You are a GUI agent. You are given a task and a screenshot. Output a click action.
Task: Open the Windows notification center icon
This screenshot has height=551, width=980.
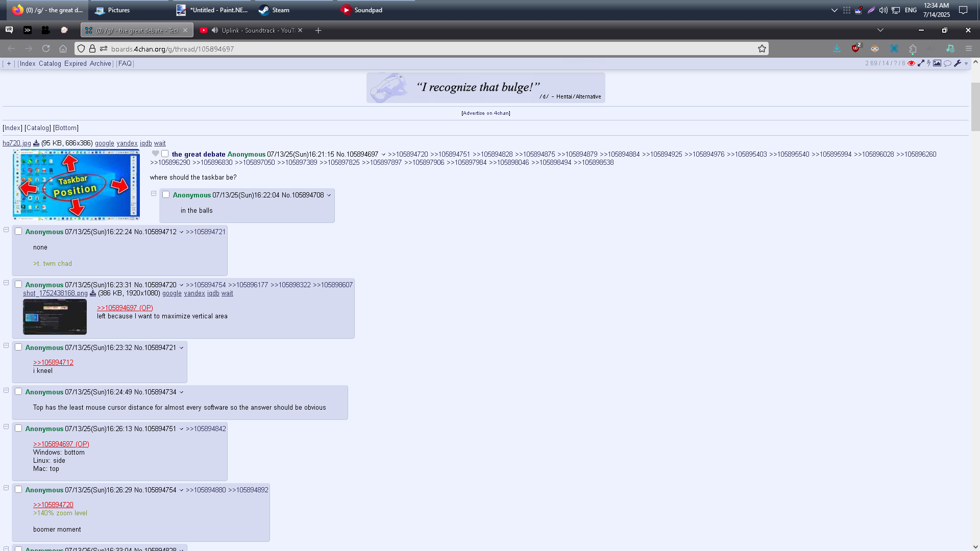[963, 10]
